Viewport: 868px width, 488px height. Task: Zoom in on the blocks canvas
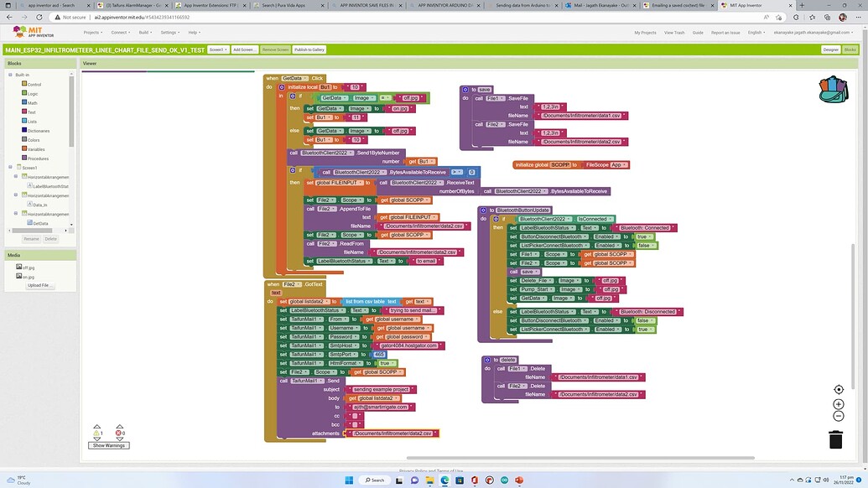[x=838, y=403]
